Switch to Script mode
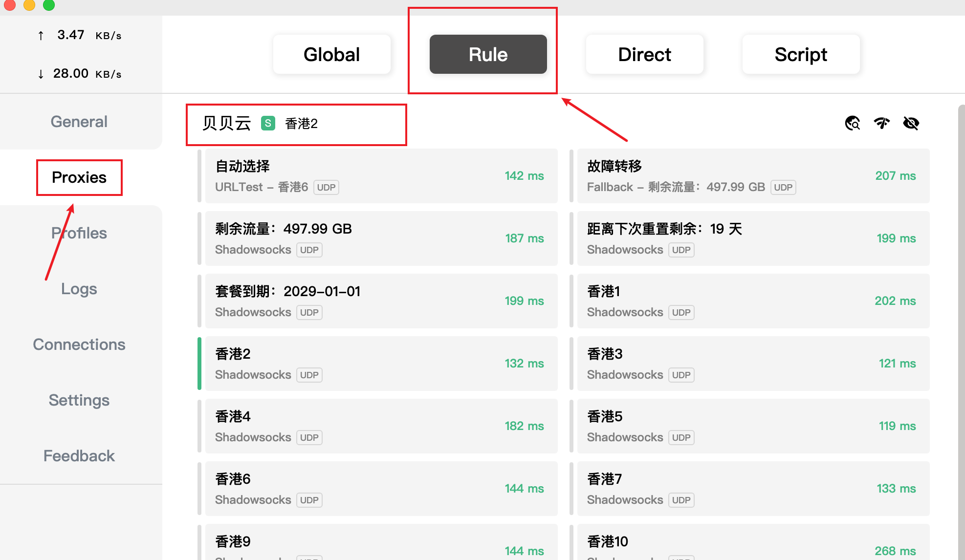Screen dimensions: 965x560 coord(800,54)
